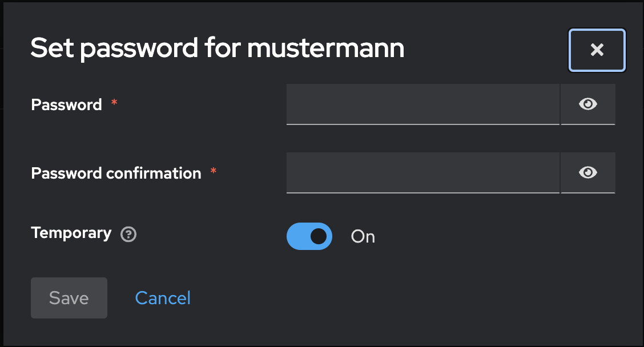Click the red asterisk beside Password

[x=114, y=103]
